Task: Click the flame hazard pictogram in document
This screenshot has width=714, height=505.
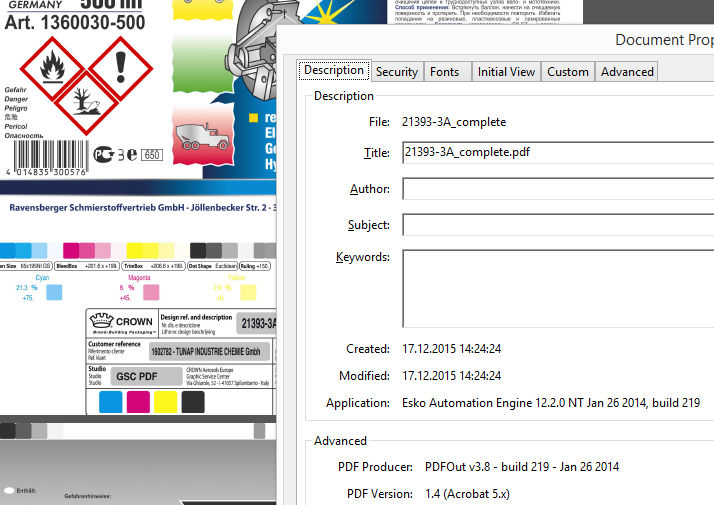Action: pos(52,68)
